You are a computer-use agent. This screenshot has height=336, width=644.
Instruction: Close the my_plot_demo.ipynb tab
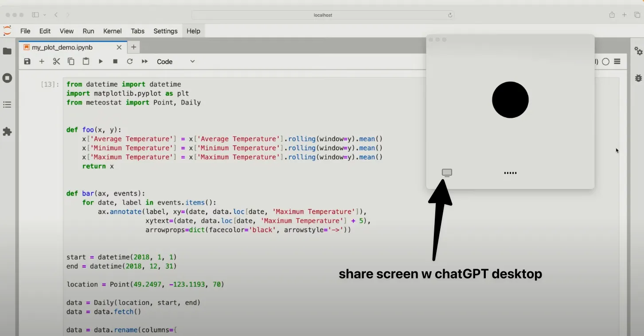coord(119,47)
